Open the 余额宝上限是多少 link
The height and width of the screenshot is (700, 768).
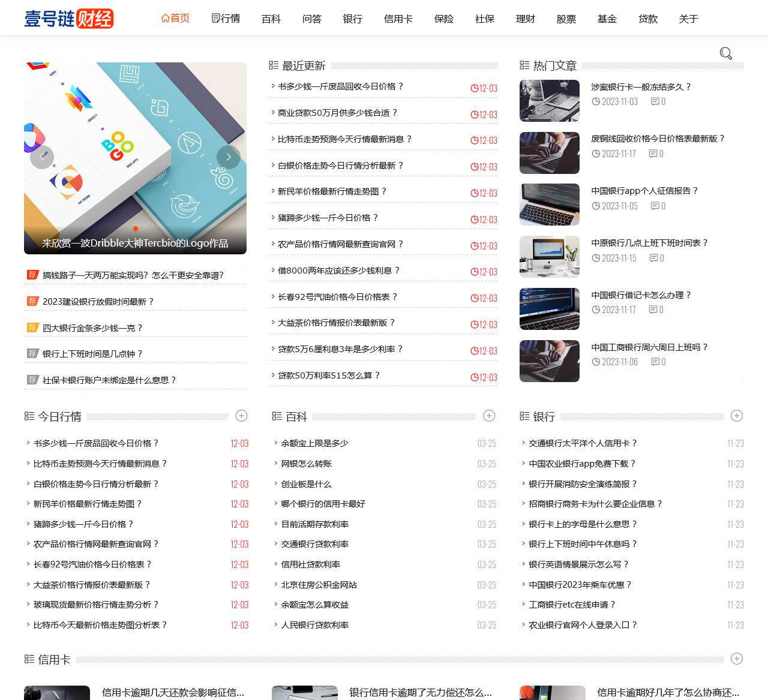[314, 443]
